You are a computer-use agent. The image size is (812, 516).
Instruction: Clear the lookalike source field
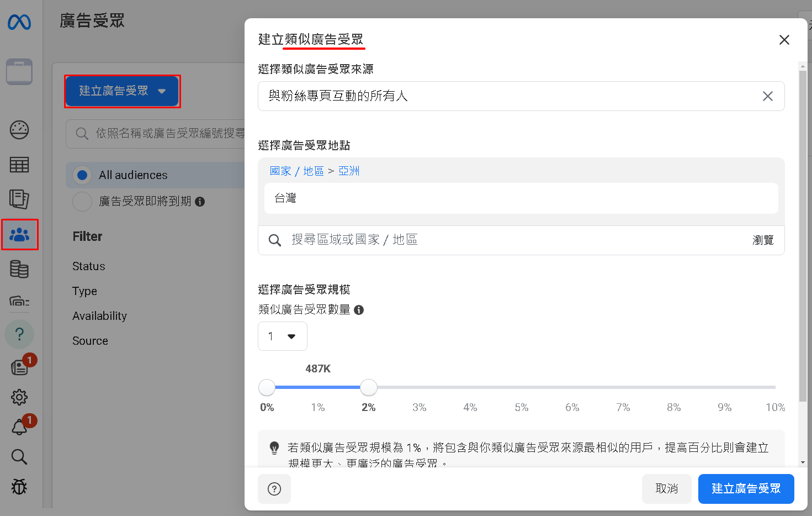[768, 96]
